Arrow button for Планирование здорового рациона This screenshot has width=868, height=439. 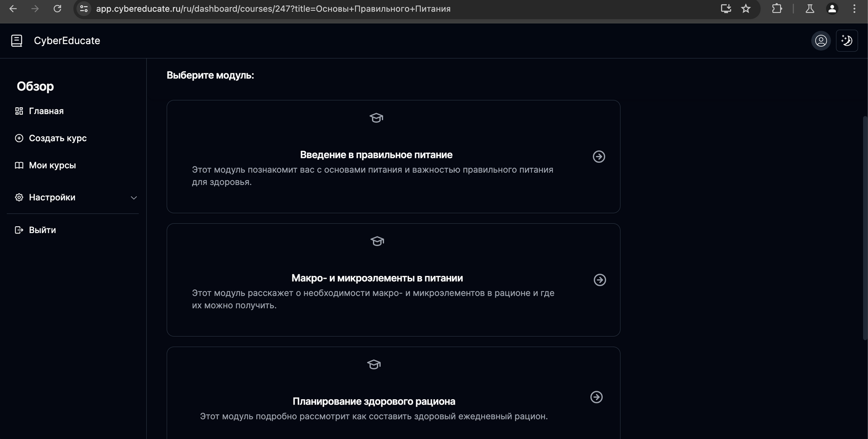pyautogui.click(x=596, y=397)
